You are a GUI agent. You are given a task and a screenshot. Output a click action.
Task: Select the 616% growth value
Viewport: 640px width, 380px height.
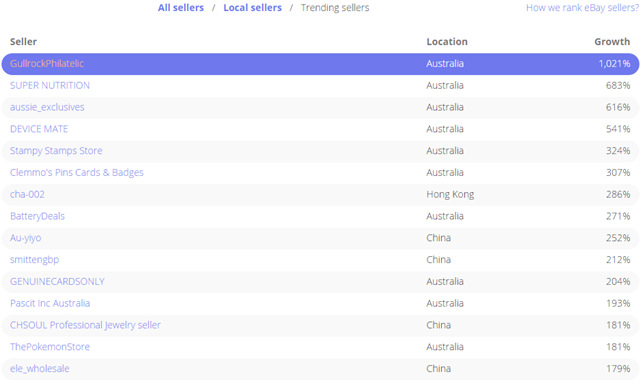[x=618, y=107]
